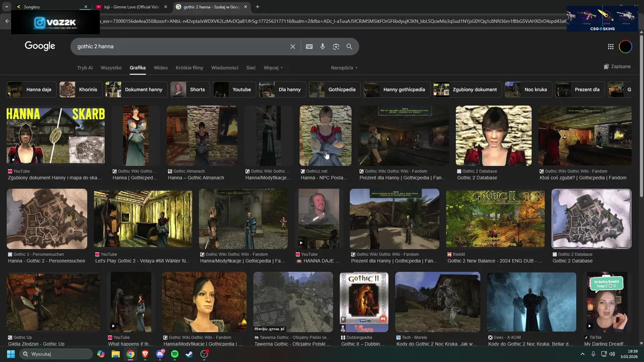Open the taskbar clock and date panel
This screenshot has width=644, height=362.
[x=629, y=354]
